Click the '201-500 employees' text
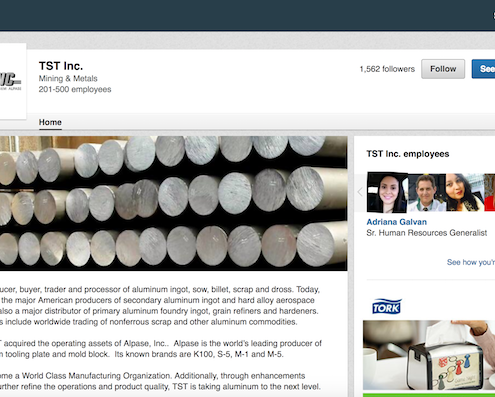This screenshot has width=495, height=397. point(75,89)
